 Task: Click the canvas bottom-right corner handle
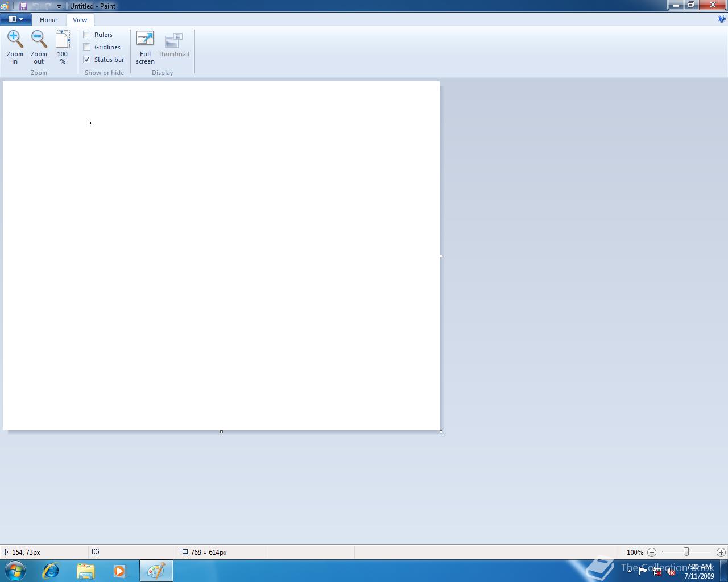click(x=441, y=431)
